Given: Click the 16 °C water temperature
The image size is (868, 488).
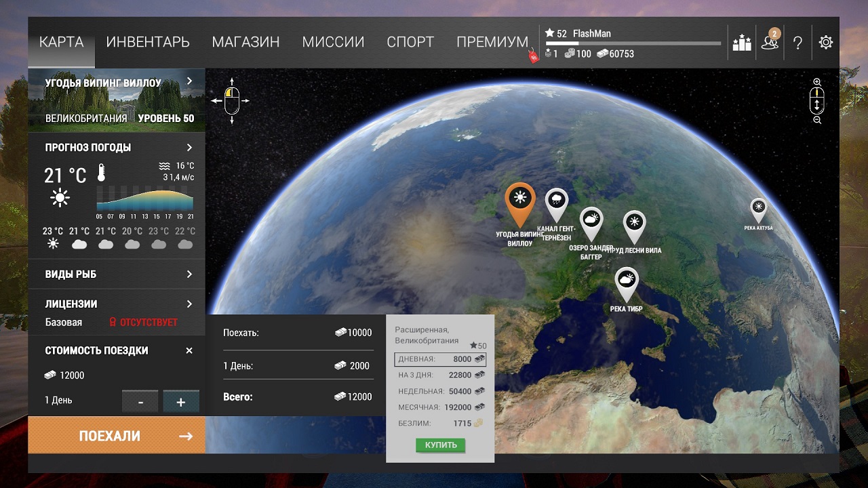Looking at the screenshot, I should click(x=177, y=165).
